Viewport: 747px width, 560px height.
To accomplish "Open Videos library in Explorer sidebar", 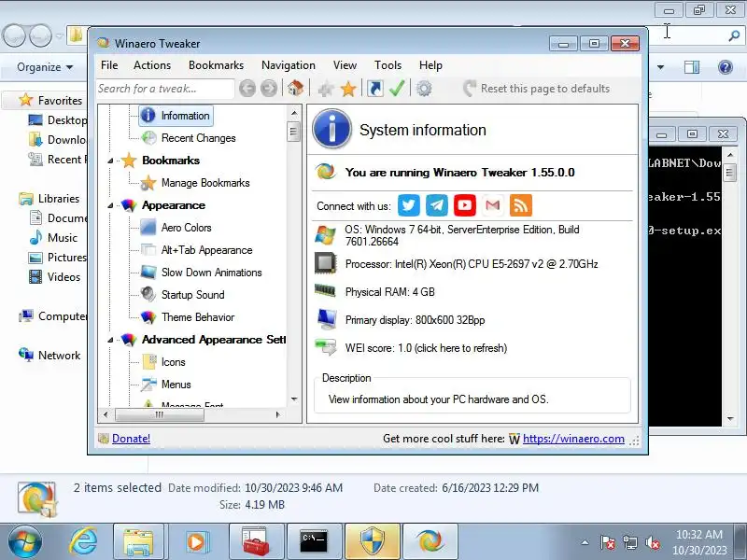I will (54, 276).
